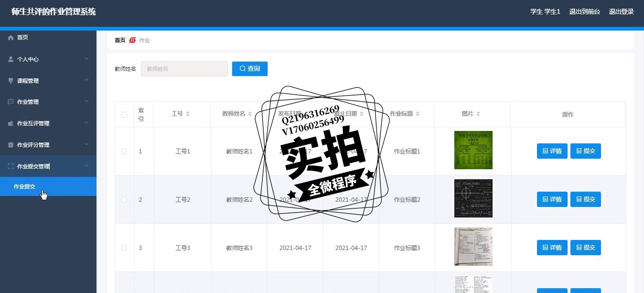This screenshot has width=644, height=293.
Task: Click the 操作 column header
Action: click(568, 115)
